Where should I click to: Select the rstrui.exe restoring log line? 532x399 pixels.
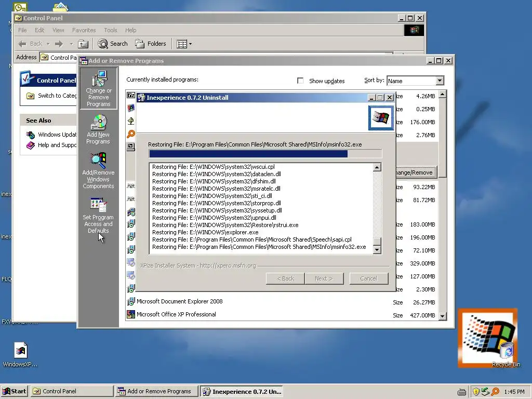tap(225, 225)
